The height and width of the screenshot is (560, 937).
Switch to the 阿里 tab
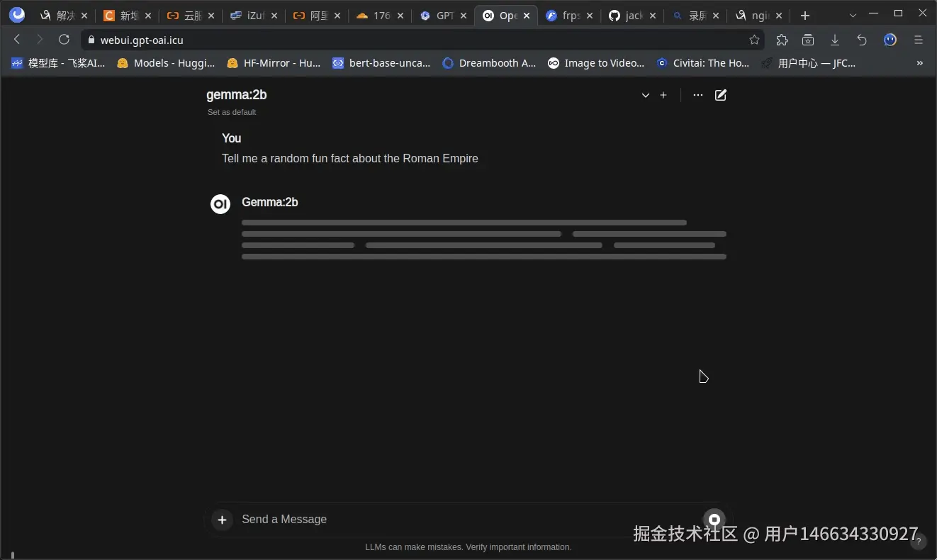click(x=318, y=16)
